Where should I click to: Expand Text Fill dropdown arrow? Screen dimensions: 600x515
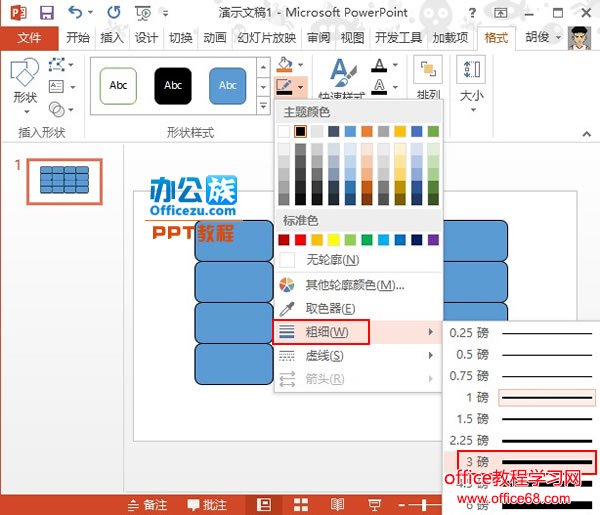(x=395, y=65)
